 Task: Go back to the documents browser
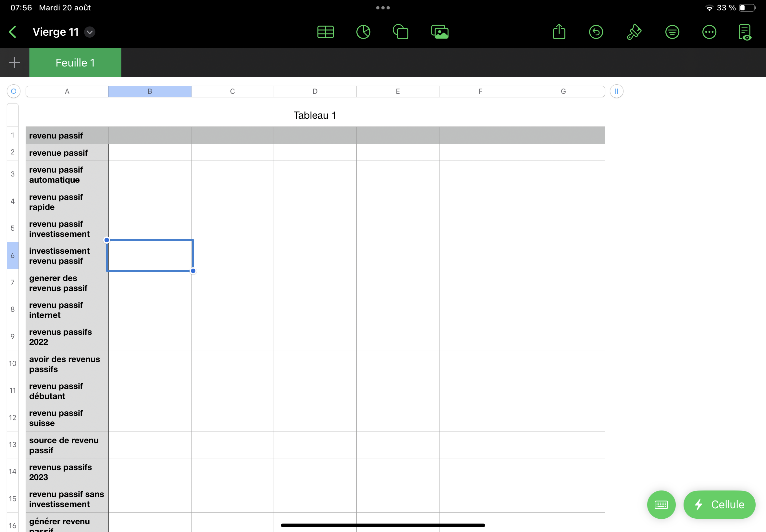(x=13, y=32)
